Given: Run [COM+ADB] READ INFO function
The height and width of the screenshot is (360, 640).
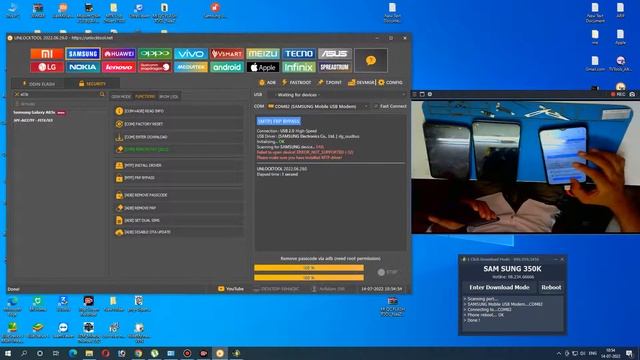Looking at the screenshot, I should point(178,111).
